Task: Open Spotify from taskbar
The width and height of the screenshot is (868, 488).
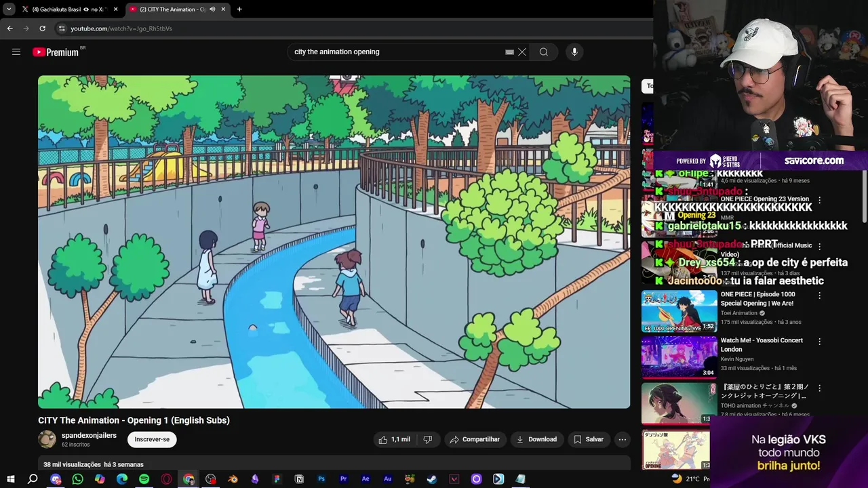Action: 144,479
